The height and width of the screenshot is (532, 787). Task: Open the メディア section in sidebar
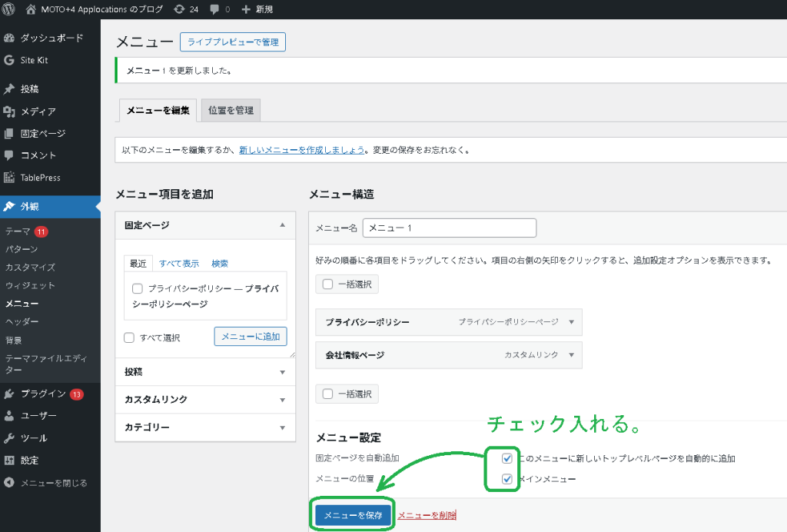pos(38,111)
